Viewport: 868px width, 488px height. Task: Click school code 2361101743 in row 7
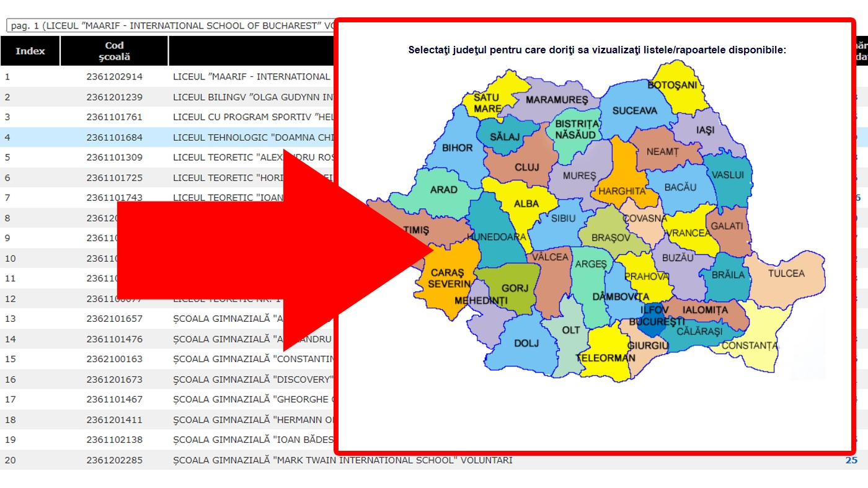(114, 198)
